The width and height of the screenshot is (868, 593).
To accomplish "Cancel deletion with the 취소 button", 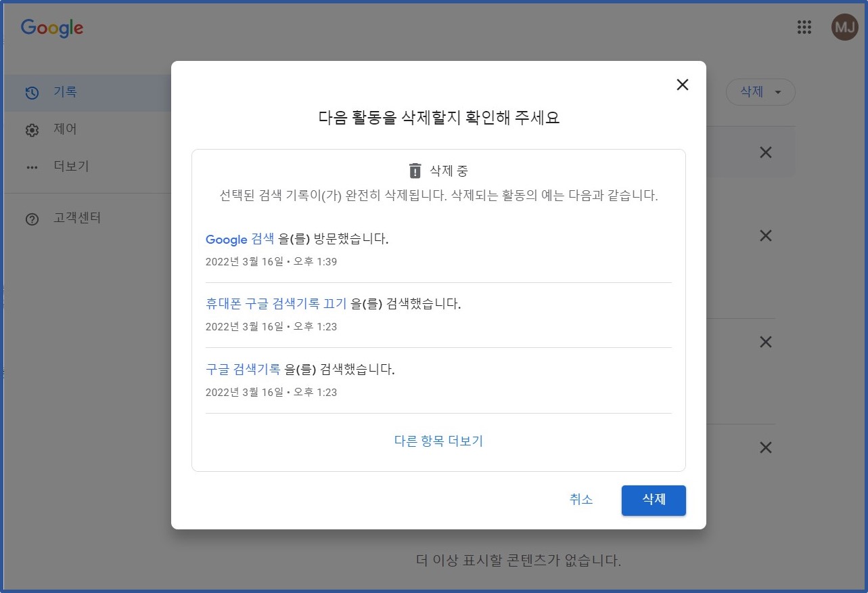I will pyautogui.click(x=581, y=500).
